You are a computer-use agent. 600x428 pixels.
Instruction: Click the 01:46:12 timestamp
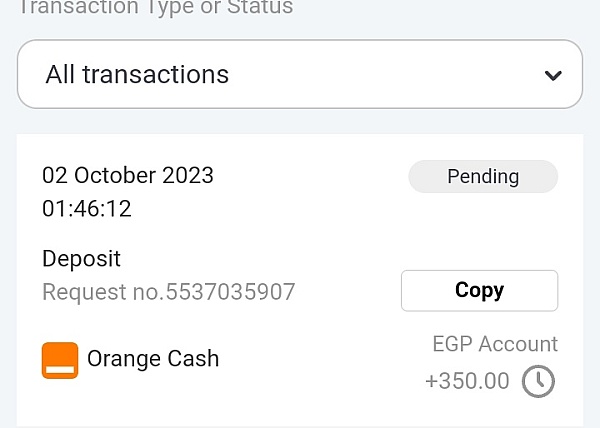[87, 209]
